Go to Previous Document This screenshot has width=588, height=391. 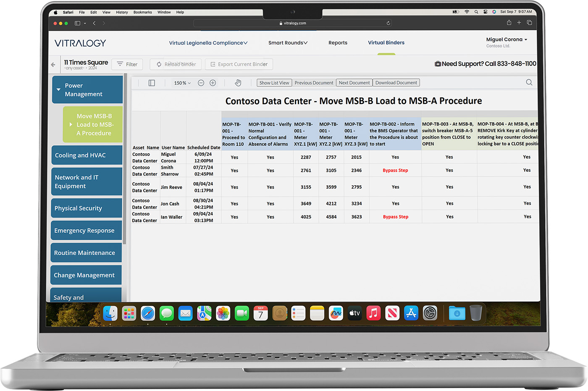click(314, 83)
